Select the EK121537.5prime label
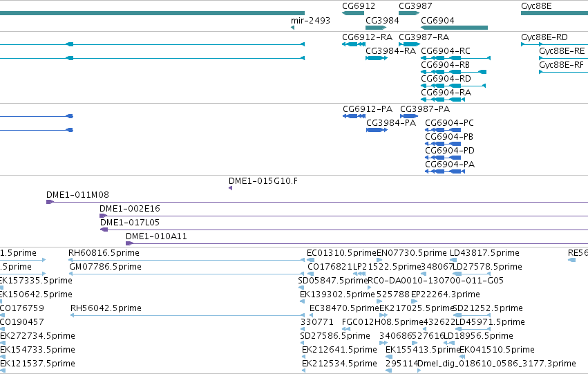588x374 pixels. [37, 364]
